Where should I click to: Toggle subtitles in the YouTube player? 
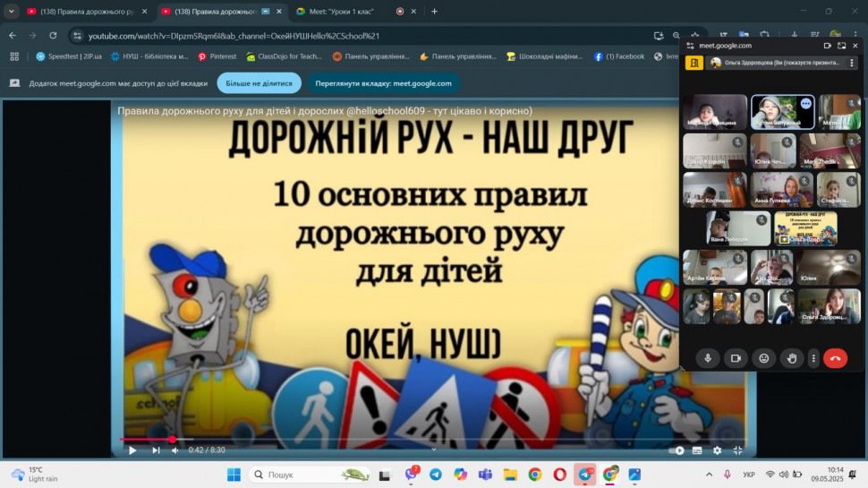(x=697, y=450)
